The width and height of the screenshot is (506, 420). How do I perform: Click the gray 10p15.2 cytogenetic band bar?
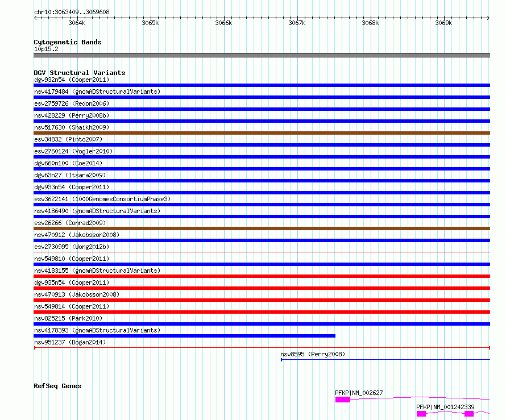[262, 55]
